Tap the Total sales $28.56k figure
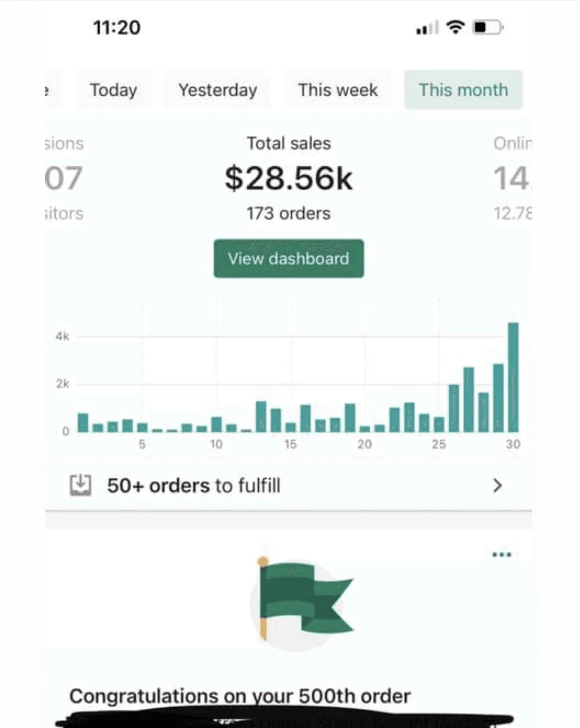This screenshot has width=580, height=728. [x=289, y=178]
